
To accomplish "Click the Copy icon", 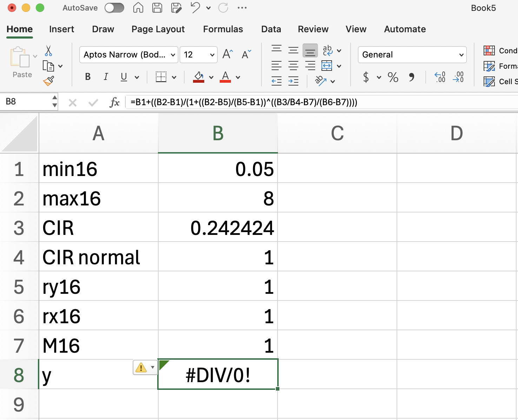I will pos(48,66).
